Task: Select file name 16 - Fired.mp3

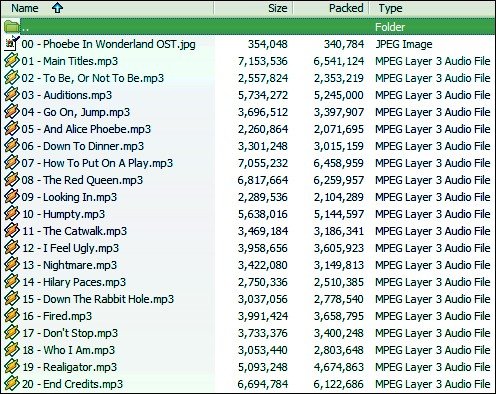Action: click(x=57, y=316)
